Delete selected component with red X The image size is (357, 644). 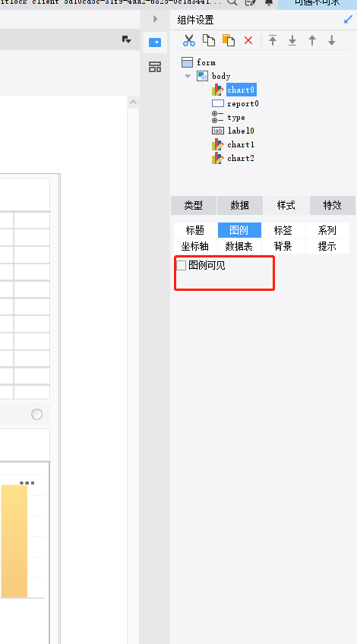[x=248, y=40]
